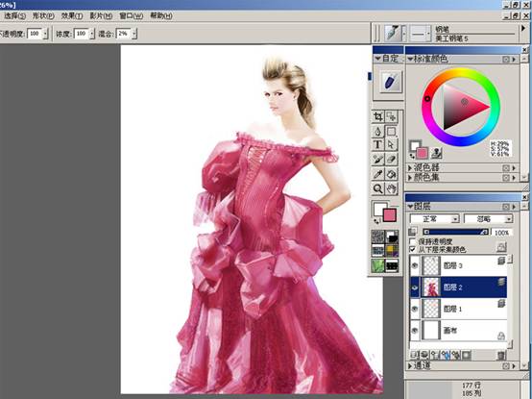Open the pattern selector in toolbox
The width and height of the screenshot is (532, 399).
pyautogui.click(x=377, y=251)
